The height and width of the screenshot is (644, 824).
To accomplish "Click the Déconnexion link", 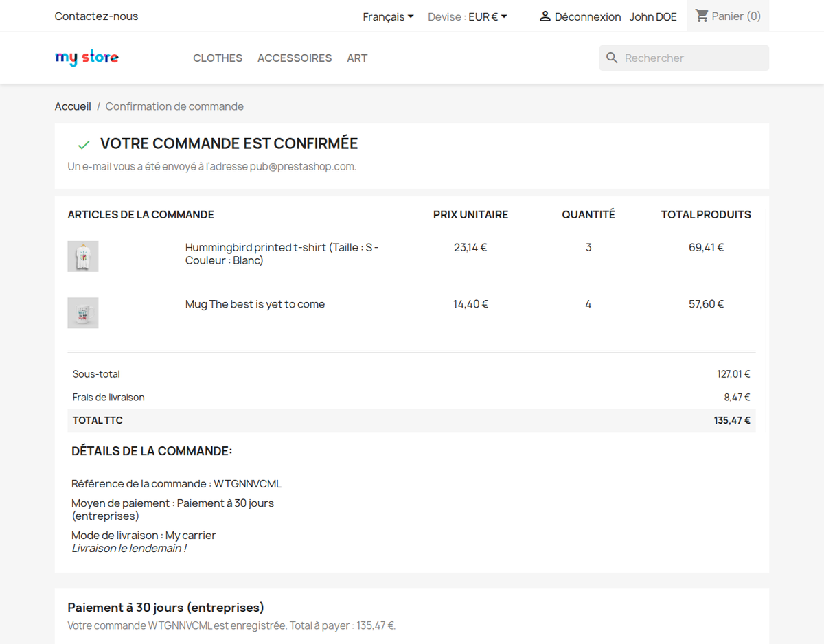I will coord(588,16).
